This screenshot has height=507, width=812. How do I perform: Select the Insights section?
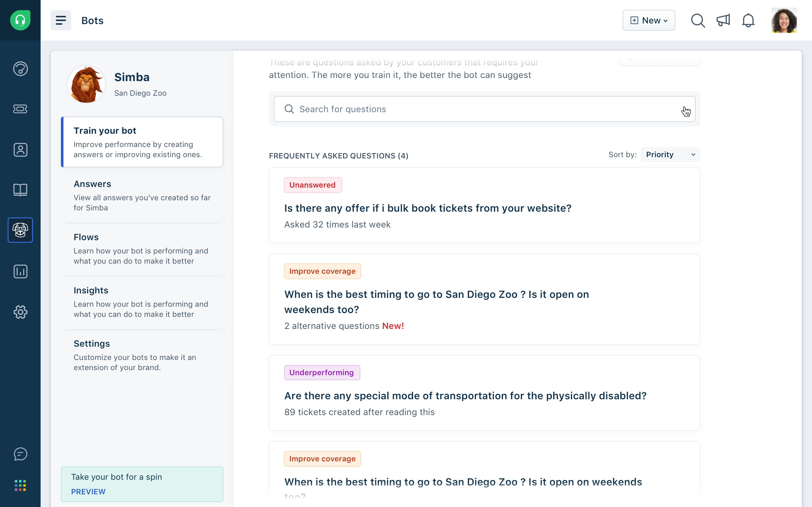click(142, 302)
